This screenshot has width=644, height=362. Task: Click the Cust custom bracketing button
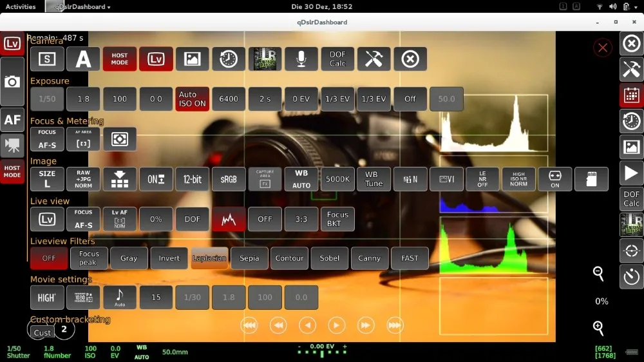coord(43,332)
